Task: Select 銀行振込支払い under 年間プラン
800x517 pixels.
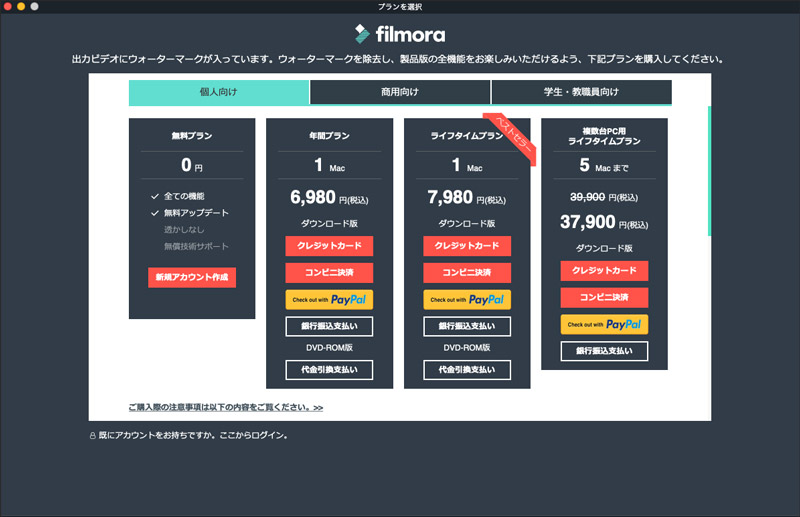Action: [x=329, y=326]
